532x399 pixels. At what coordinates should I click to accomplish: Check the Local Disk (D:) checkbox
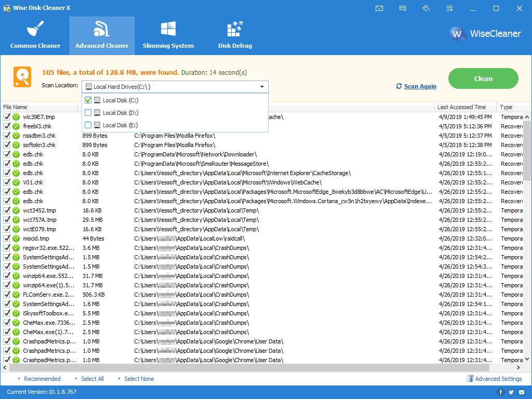pyautogui.click(x=88, y=113)
